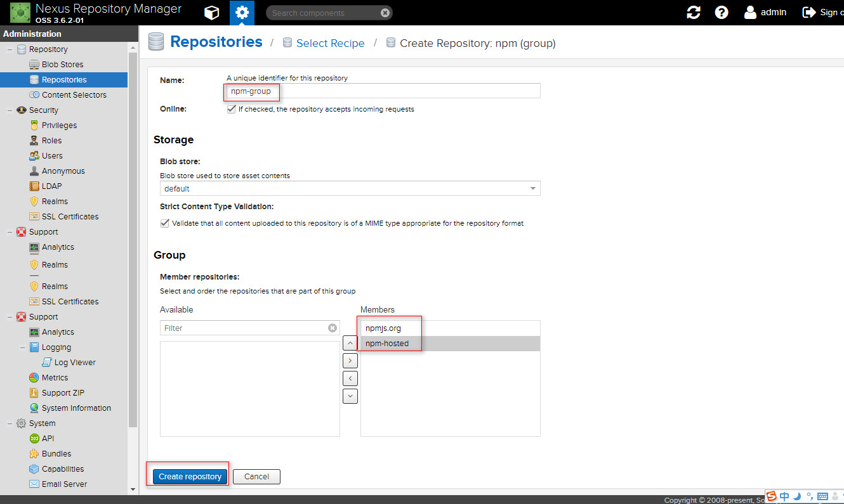Click the Bundles puzzle icon in sidebar
Image resolution: width=844 pixels, height=504 pixels.
click(34, 454)
